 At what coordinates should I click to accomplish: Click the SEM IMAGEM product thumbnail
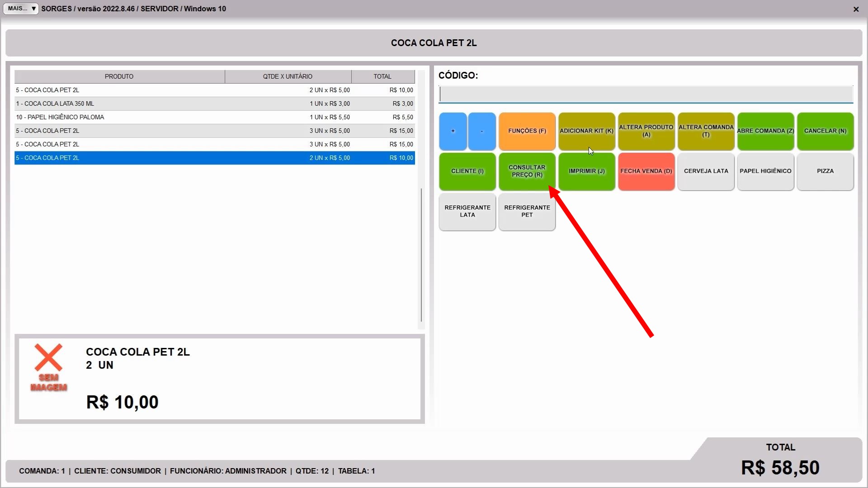click(49, 367)
